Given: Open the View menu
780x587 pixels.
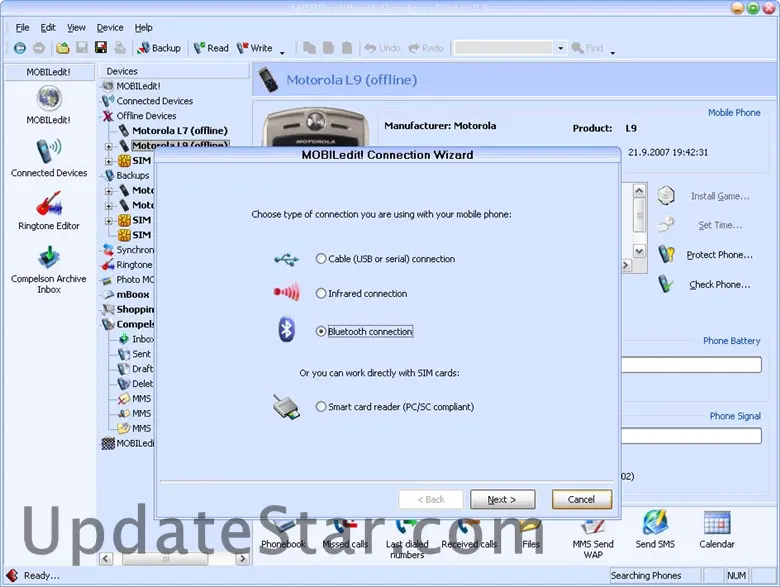Looking at the screenshot, I should pyautogui.click(x=76, y=28).
